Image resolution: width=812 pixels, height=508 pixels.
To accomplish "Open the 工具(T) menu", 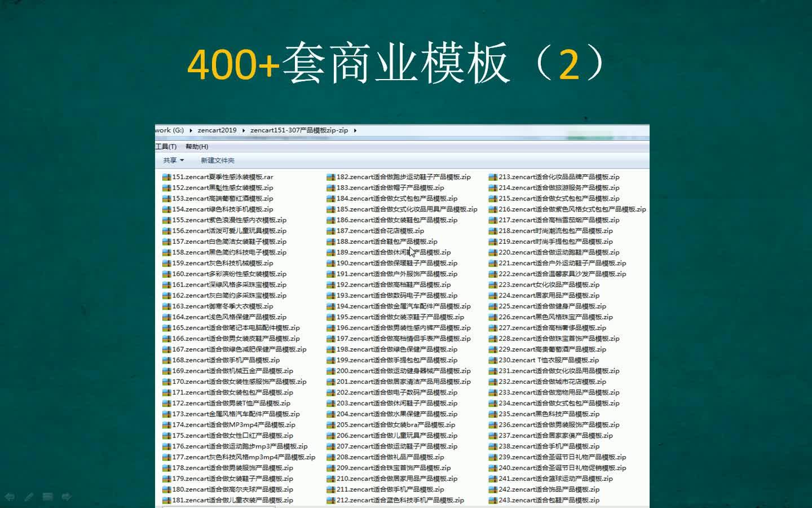I will click(x=166, y=147).
